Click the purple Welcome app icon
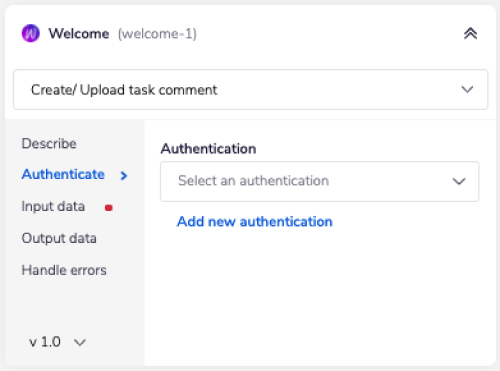Image resolution: width=500 pixels, height=371 pixels. 31,33
